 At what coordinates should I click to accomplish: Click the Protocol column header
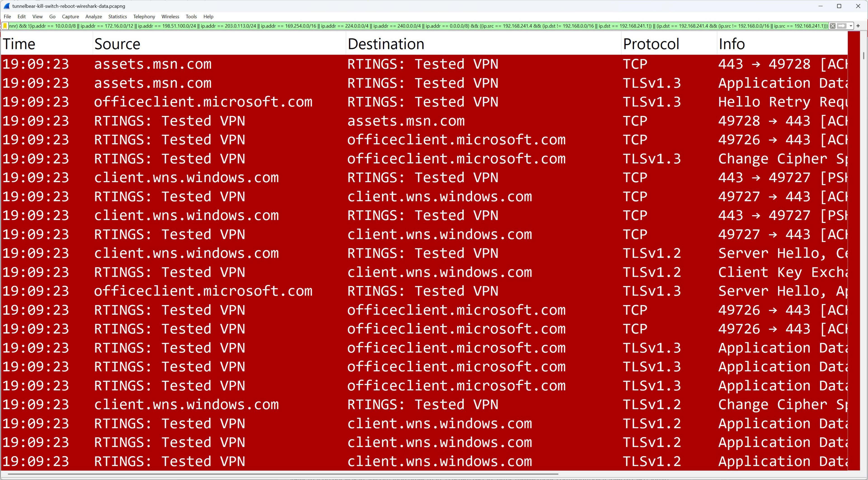tap(651, 44)
